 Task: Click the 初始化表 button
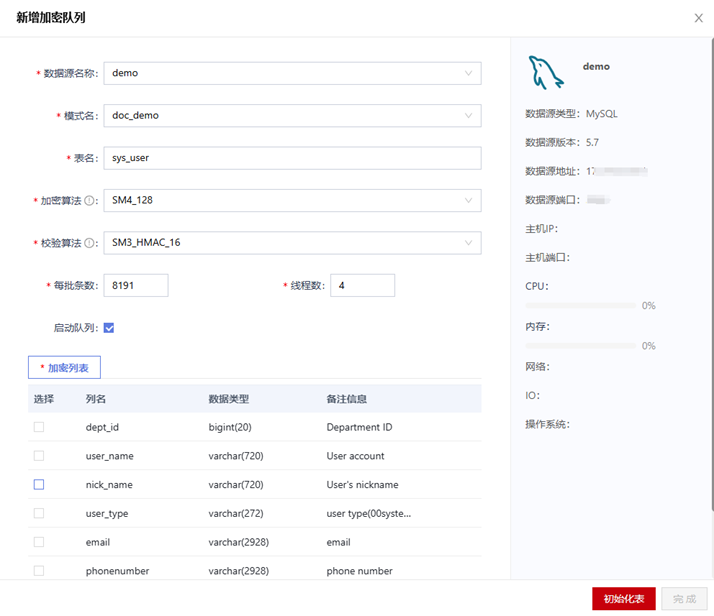pyautogui.click(x=623, y=599)
